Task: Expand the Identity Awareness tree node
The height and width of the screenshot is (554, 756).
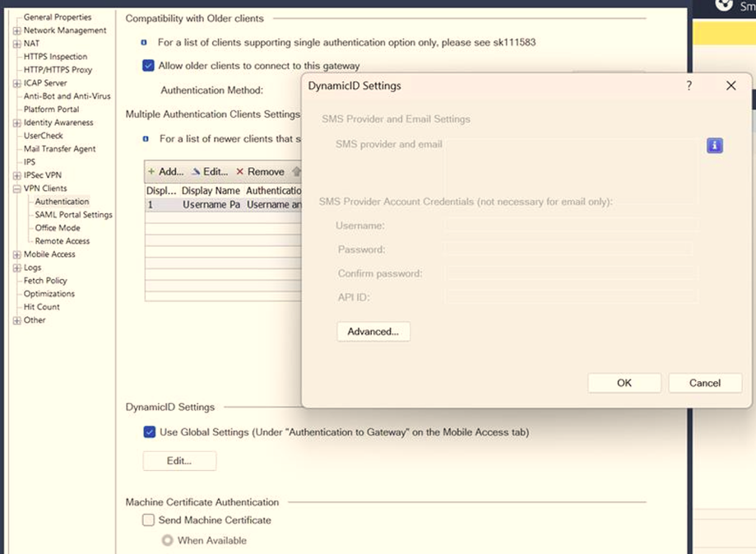Action: (x=17, y=123)
